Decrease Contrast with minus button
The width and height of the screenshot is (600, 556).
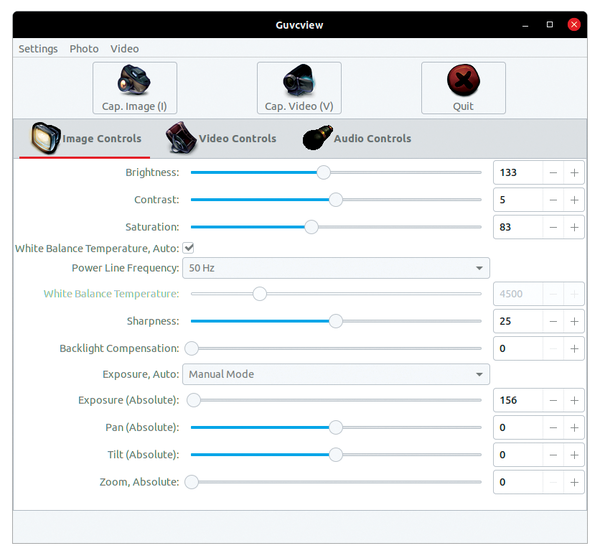553,200
